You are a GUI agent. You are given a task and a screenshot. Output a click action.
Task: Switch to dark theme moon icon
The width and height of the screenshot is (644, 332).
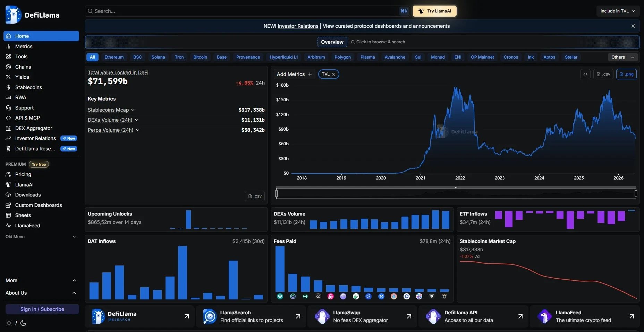23,323
